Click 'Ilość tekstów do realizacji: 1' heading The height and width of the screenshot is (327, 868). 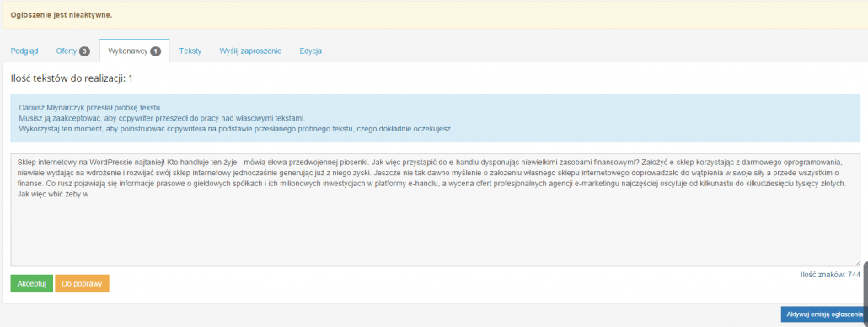coord(72,78)
